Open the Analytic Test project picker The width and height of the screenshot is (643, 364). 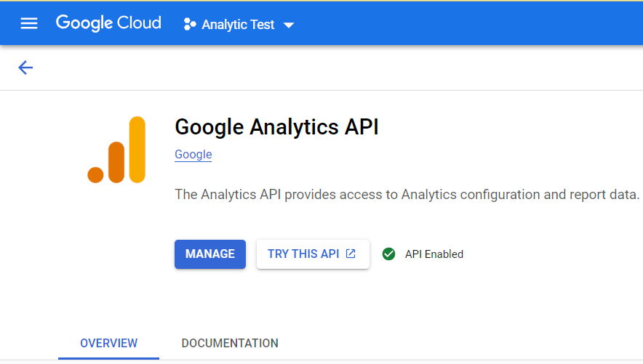click(x=239, y=25)
